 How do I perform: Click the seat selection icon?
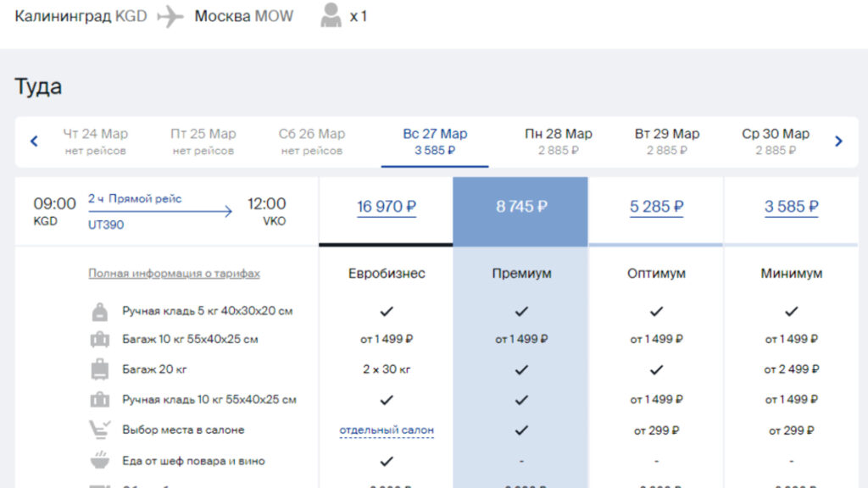100,430
